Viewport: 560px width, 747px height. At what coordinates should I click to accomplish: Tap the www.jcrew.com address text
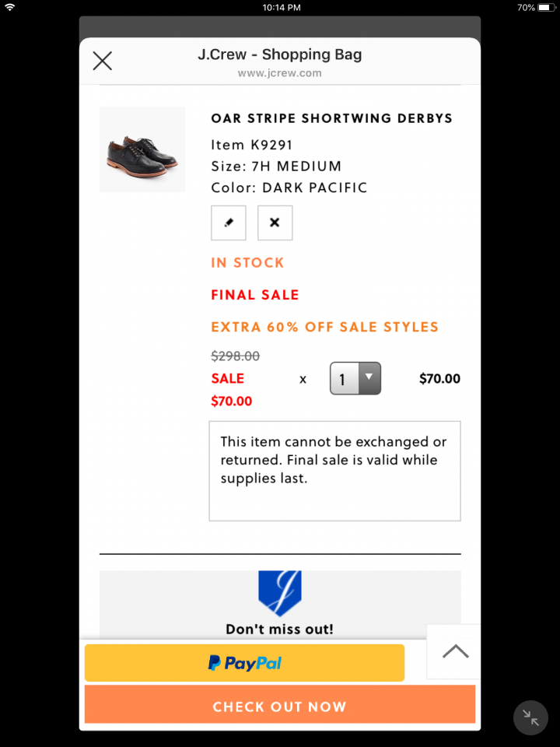(279, 74)
